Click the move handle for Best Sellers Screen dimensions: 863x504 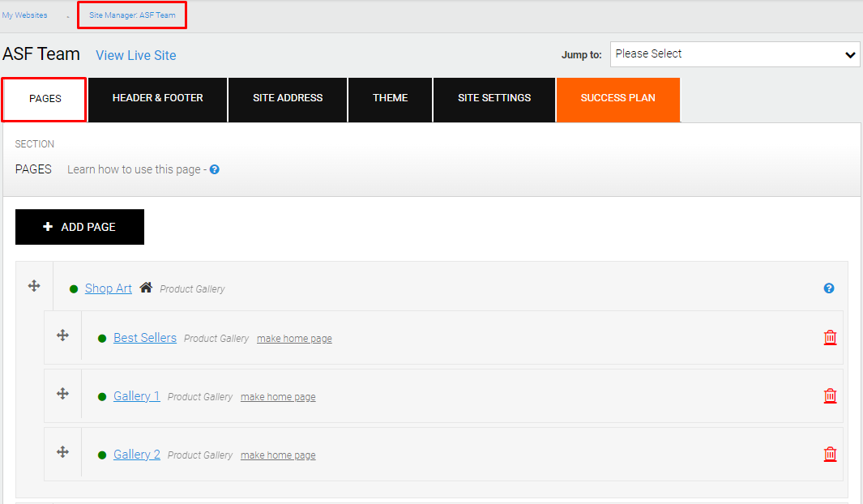coord(62,335)
